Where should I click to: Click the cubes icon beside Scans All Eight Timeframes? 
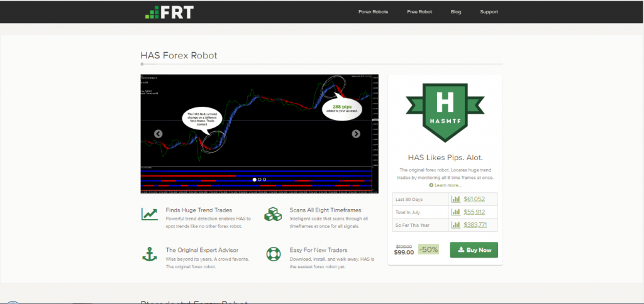coord(273,214)
